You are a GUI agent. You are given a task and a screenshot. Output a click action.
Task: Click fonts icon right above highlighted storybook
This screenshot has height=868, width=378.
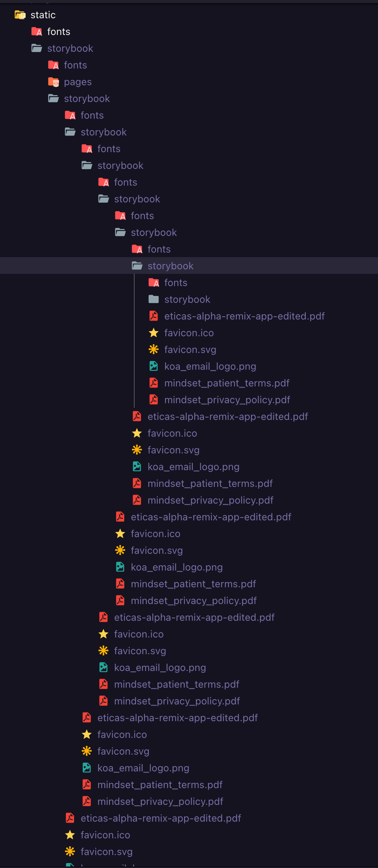click(x=137, y=249)
